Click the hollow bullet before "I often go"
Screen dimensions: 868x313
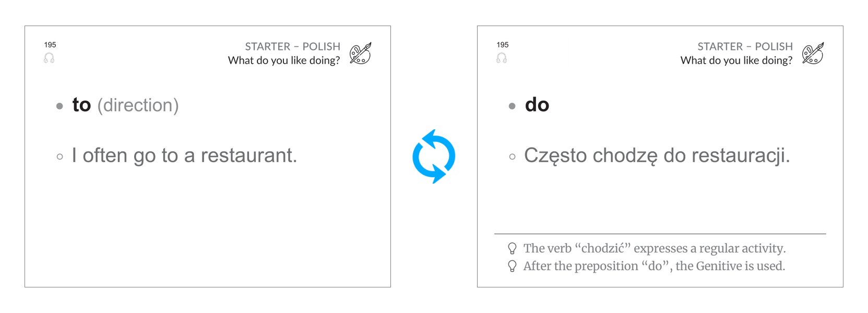click(x=60, y=156)
